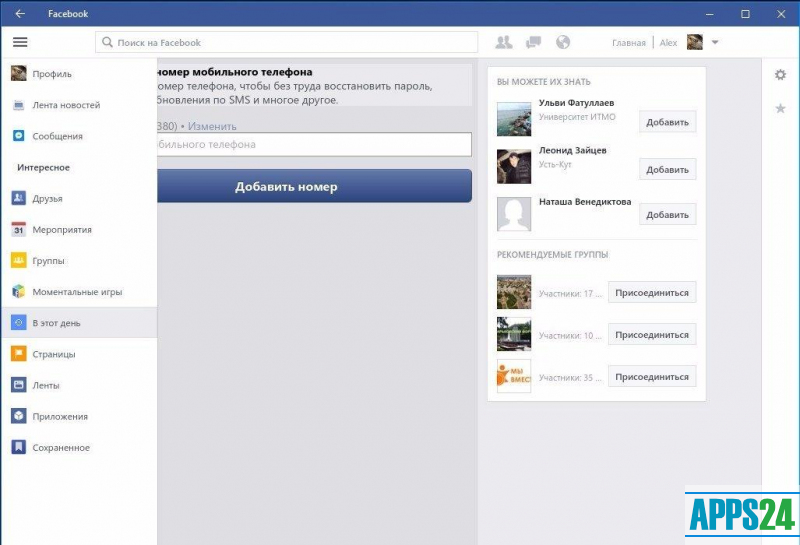Click the Страницы flag icon
Screen dimensions: 800x545
(19, 354)
